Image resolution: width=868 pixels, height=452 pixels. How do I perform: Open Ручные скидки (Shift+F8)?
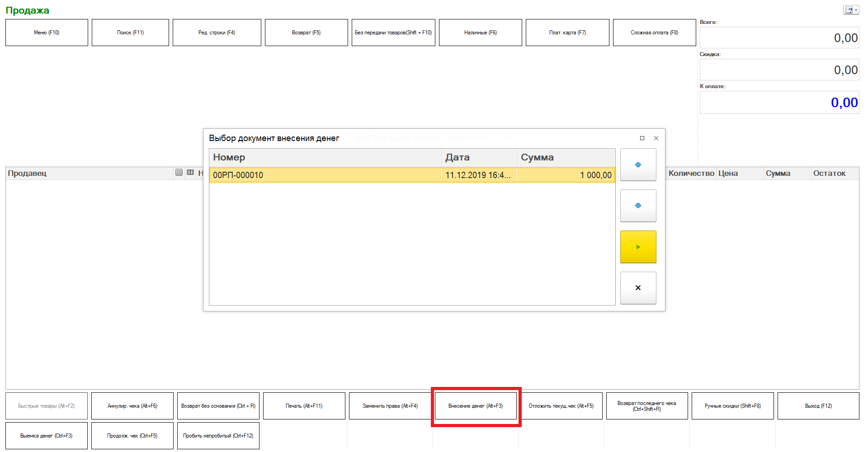coord(732,406)
